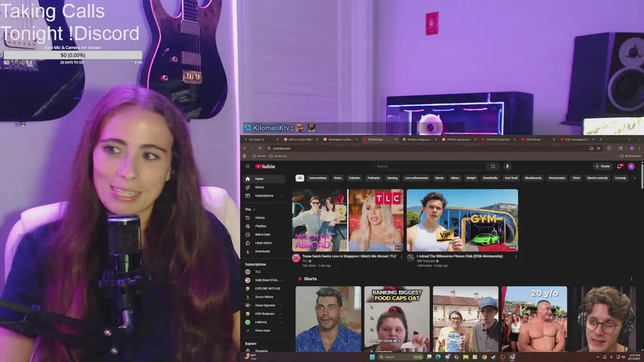Open Subscriptions in the sidebar
The width and height of the screenshot is (644, 362).
click(x=264, y=196)
